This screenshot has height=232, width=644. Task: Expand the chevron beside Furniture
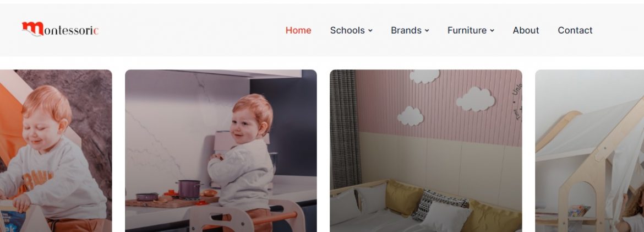492,30
